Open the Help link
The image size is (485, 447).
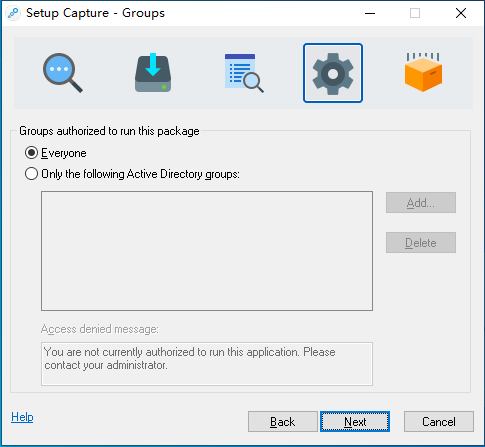pyautogui.click(x=22, y=417)
